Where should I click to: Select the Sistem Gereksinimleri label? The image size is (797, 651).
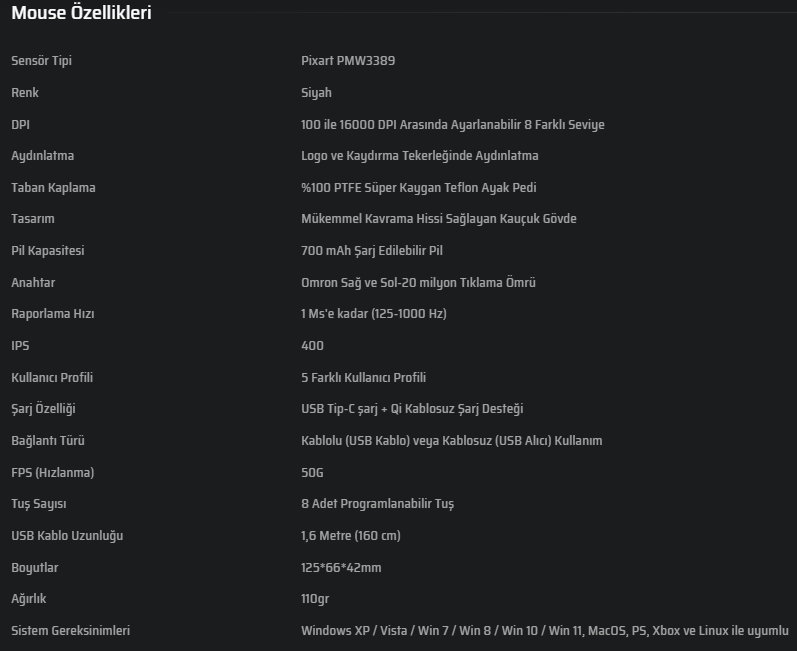(x=71, y=631)
